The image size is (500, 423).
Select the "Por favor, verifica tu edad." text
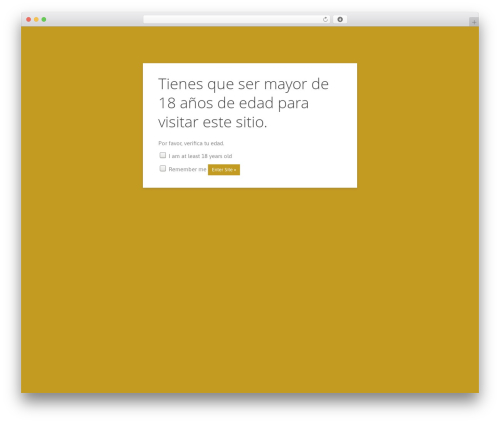pyautogui.click(x=191, y=143)
